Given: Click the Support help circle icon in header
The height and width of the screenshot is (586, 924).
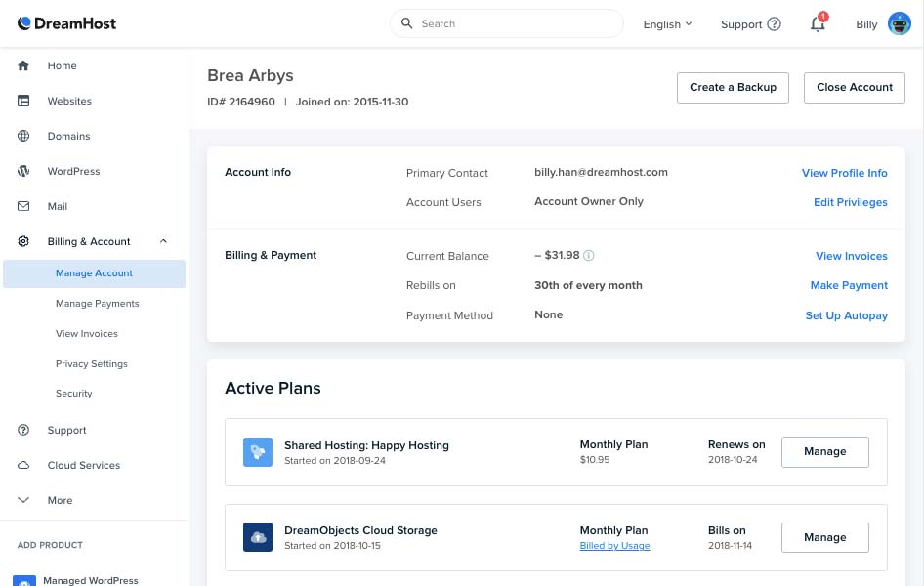Looking at the screenshot, I should click(x=775, y=24).
